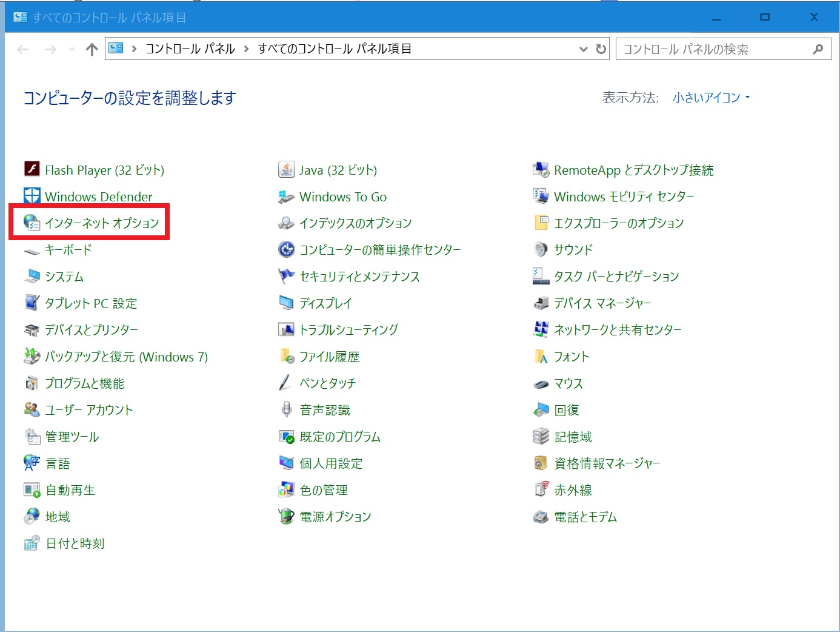Image resolution: width=840 pixels, height=632 pixels.
Task: Open the 資格情報マネージャー link
Action: click(x=607, y=463)
